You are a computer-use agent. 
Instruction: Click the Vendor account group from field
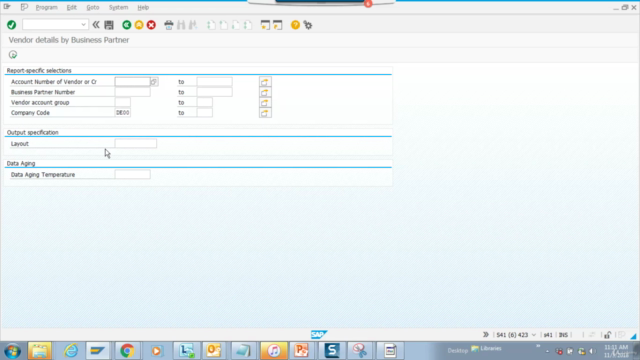coord(122,102)
